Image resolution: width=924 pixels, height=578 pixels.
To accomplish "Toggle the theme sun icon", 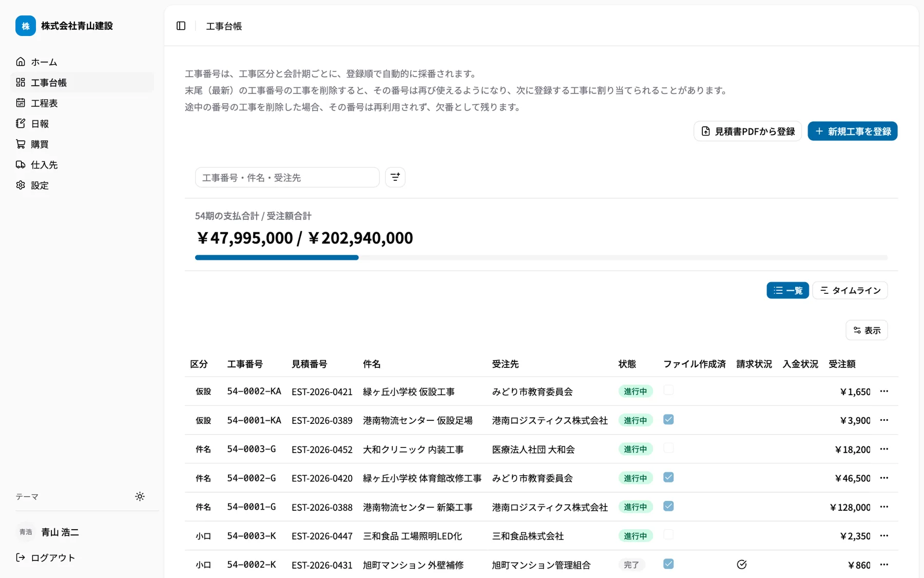I will pyautogui.click(x=140, y=496).
